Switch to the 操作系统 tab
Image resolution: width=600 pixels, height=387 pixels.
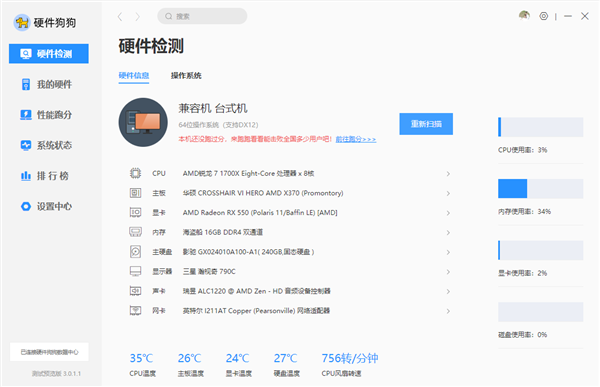pos(186,75)
